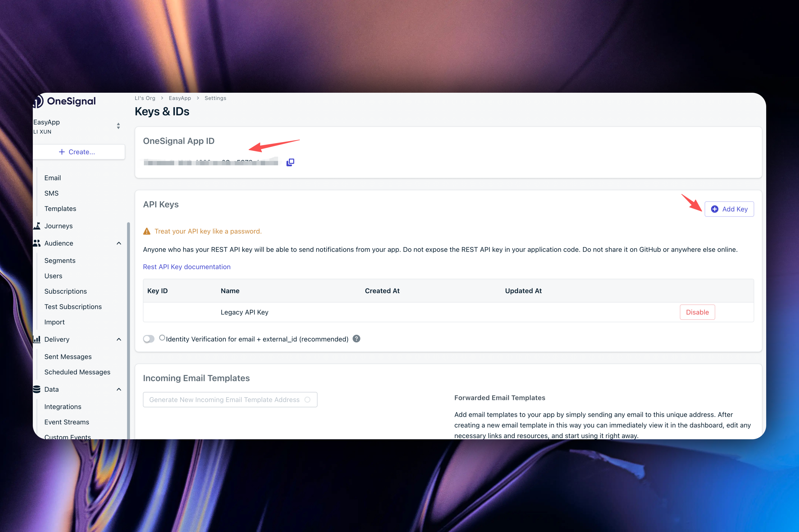Click Generate New Incoming Email Template Address
This screenshot has width=799, height=532.
point(230,400)
